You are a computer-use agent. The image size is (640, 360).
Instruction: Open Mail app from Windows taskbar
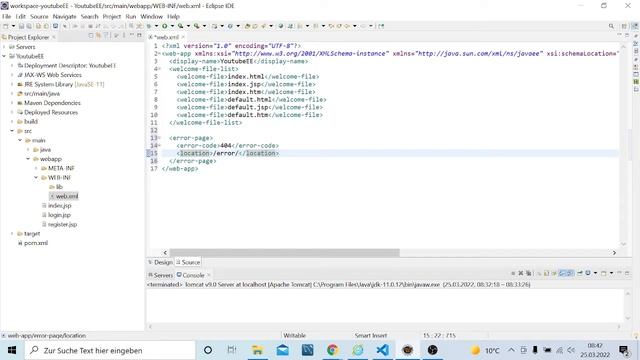click(x=282, y=350)
